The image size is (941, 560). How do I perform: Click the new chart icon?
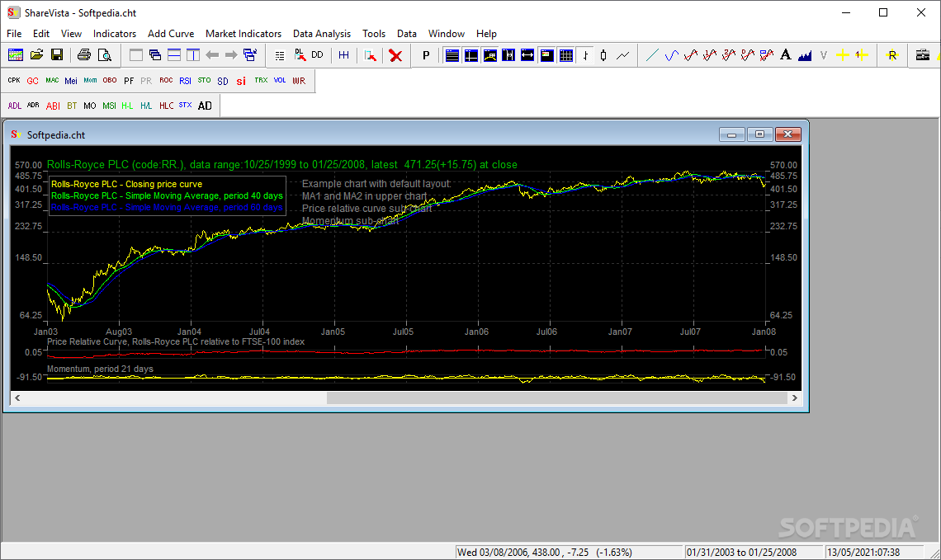(16, 55)
